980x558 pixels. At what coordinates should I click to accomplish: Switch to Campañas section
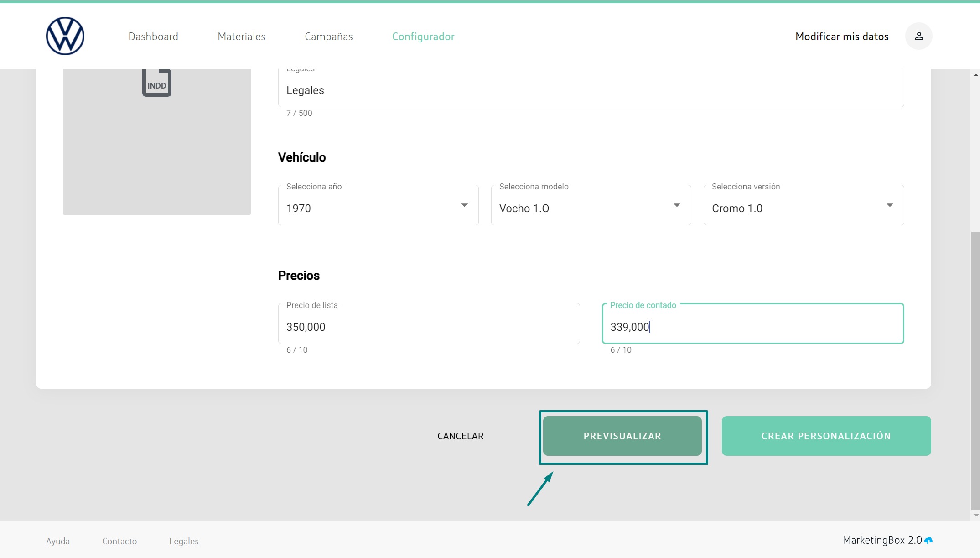(x=328, y=37)
